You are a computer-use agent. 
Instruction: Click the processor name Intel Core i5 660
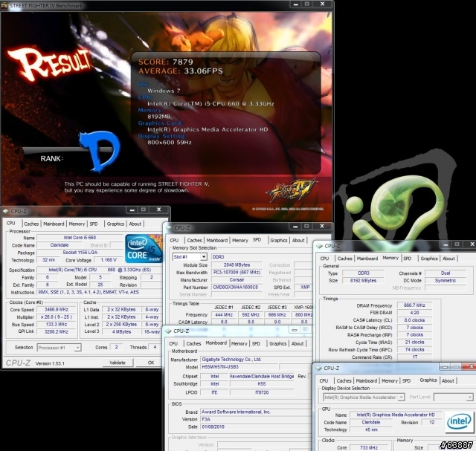(x=80, y=238)
